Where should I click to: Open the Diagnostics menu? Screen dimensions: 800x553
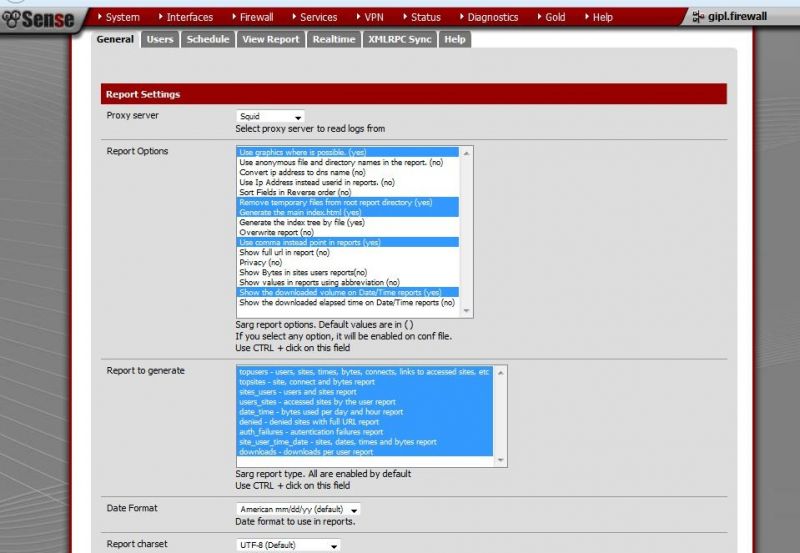pos(489,17)
